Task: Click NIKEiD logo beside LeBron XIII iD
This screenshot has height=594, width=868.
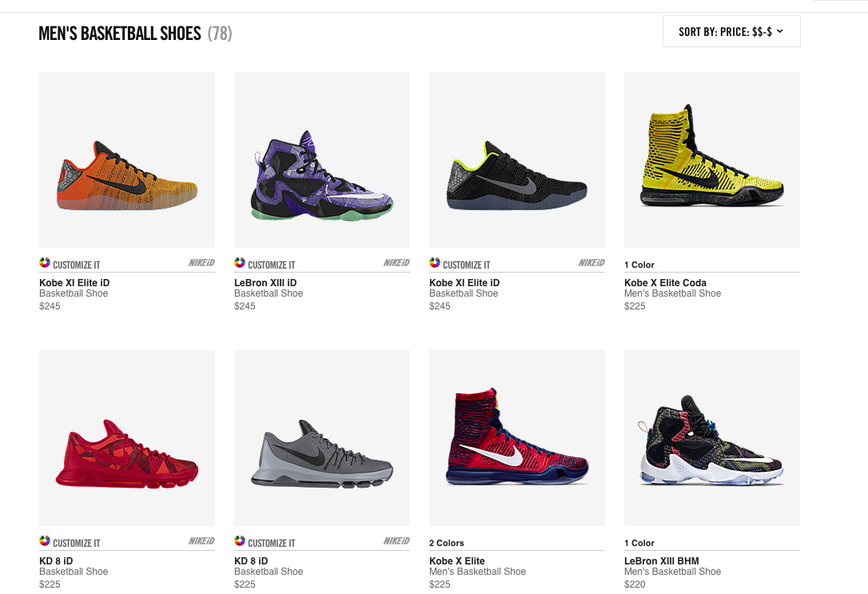Action: [x=396, y=263]
